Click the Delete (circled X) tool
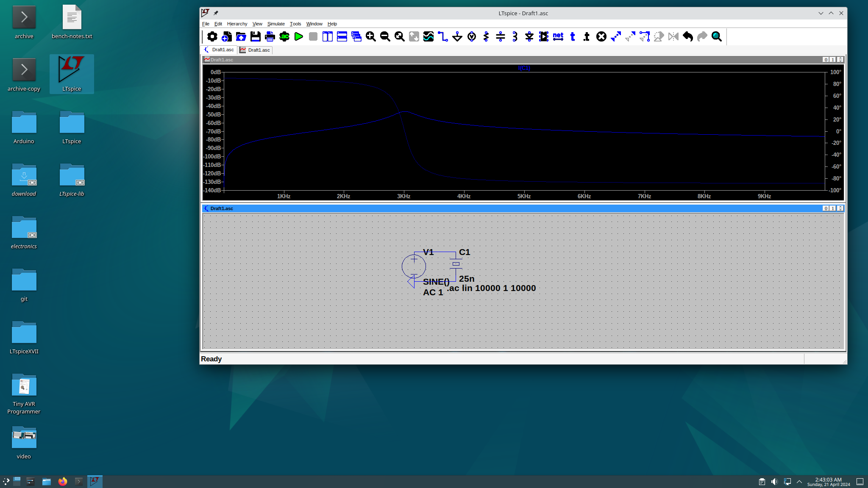The height and width of the screenshot is (488, 868). point(601,37)
